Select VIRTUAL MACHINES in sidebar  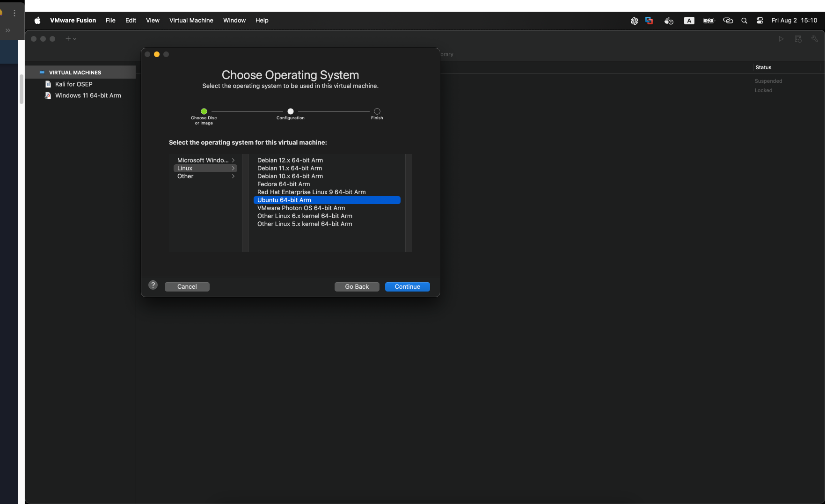click(x=80, y=73)
